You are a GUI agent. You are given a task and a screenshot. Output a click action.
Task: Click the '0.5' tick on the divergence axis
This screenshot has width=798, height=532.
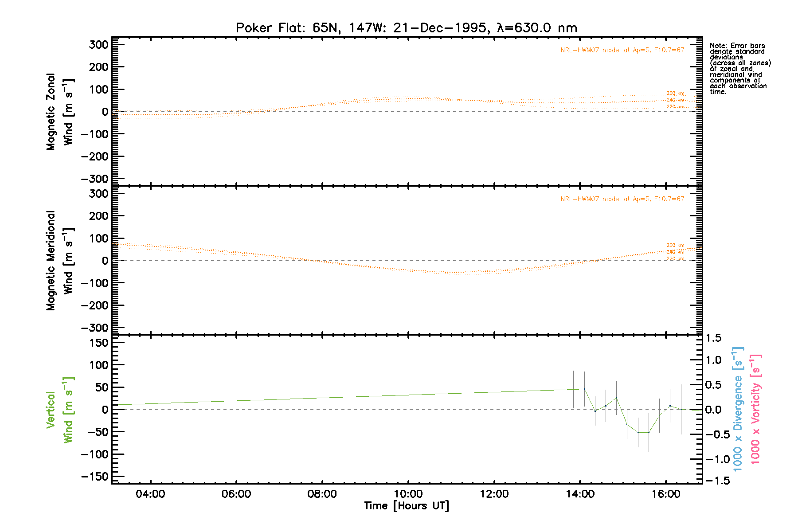tap(713, 385)
